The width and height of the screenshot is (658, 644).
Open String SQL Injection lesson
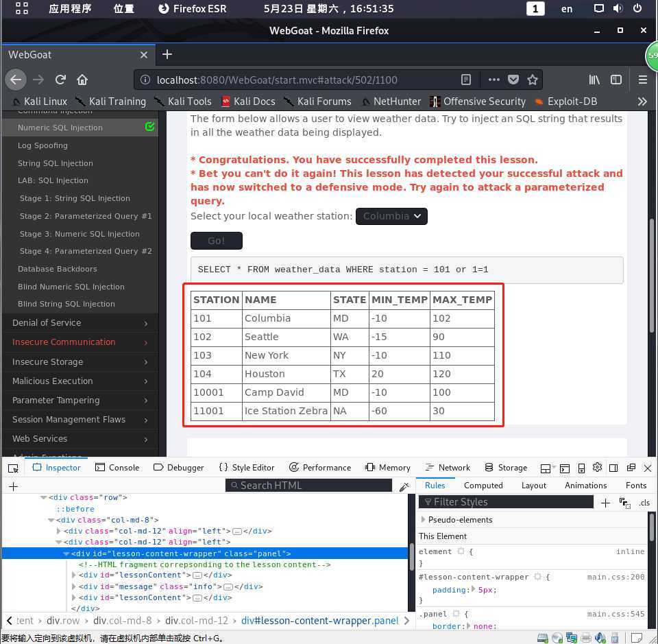55,163
